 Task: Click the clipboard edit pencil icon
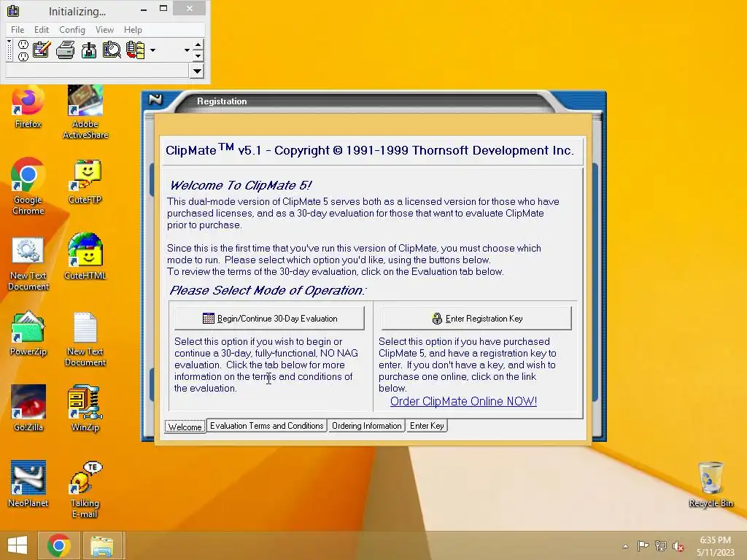(42, 50)
